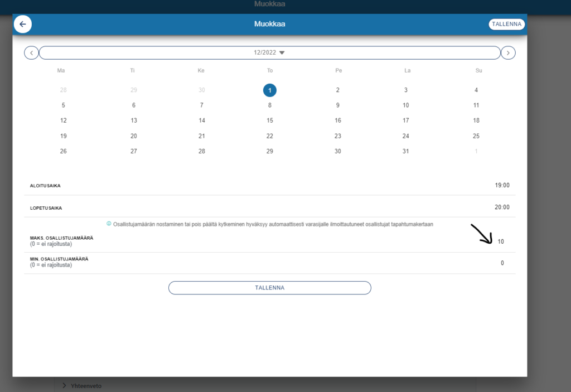The width and height of the screenshot is (571, 392).
Task: Select greyed-out 1 of next month
Action: [476, 151]
